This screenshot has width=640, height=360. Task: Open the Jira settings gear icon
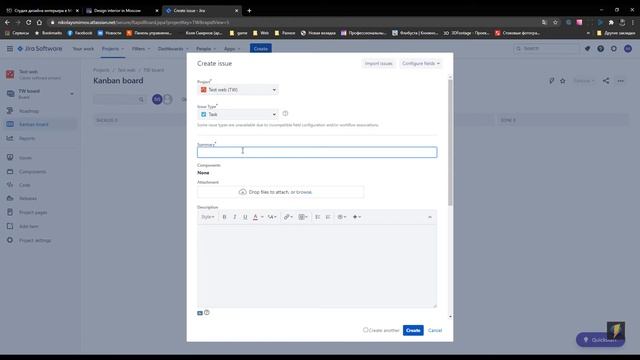coord(614,49)
